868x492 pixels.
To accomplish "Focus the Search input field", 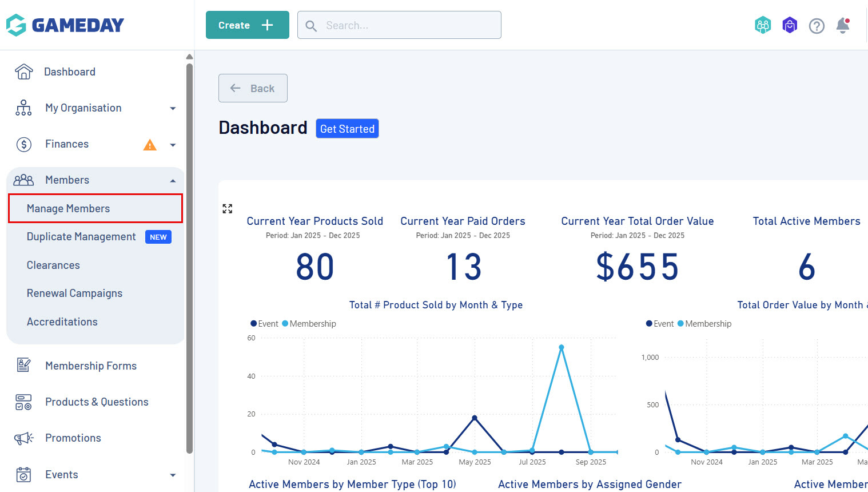I will click(399, 25).
